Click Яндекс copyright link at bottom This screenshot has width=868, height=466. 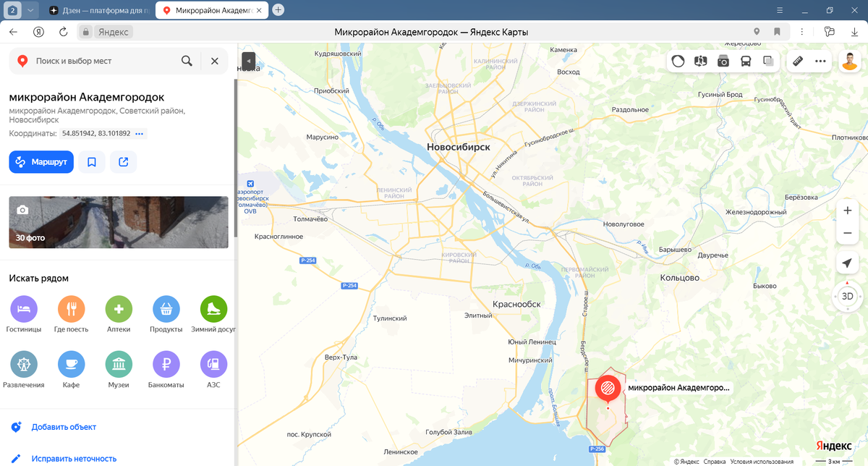686,461
